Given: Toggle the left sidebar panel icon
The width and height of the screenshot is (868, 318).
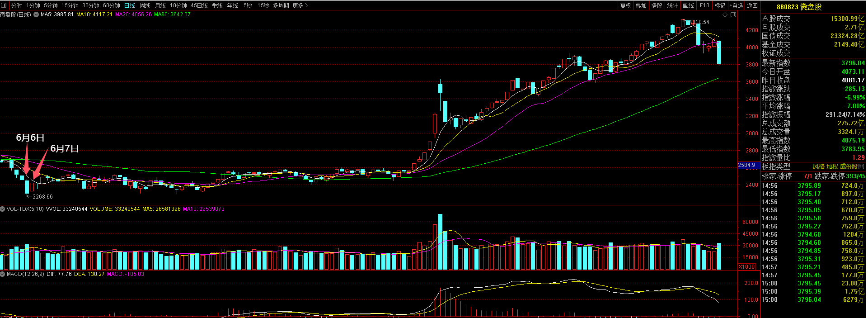Looking at the screenshot, I should [x=5, y=5].
